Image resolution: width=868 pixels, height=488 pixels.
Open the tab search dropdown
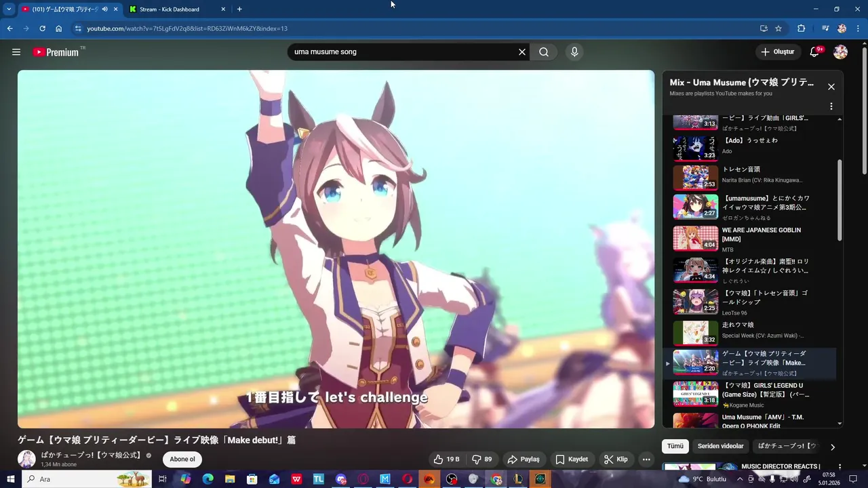pyautogui.click(x=9, y=9)
